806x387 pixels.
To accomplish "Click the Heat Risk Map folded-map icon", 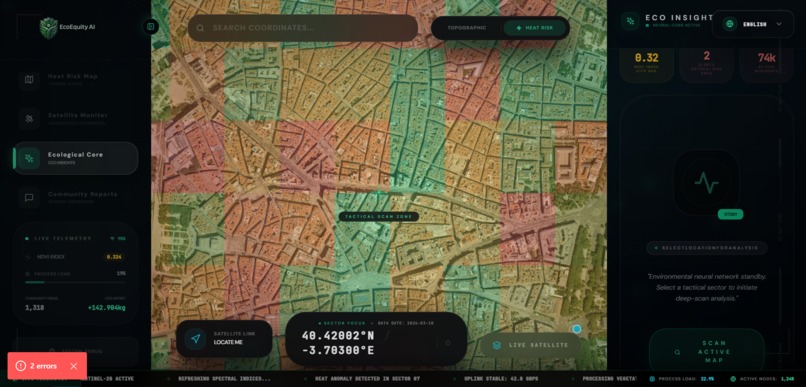I will 29,80.
